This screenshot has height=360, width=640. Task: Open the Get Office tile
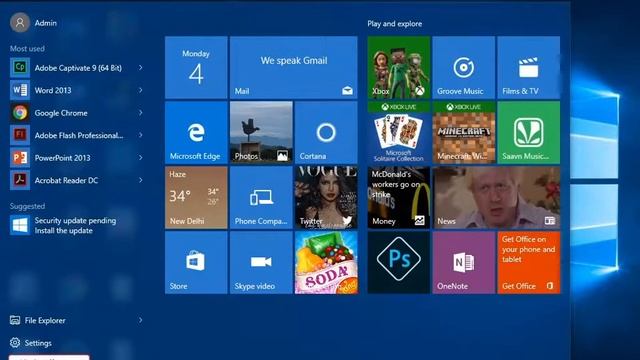point(529,262)
